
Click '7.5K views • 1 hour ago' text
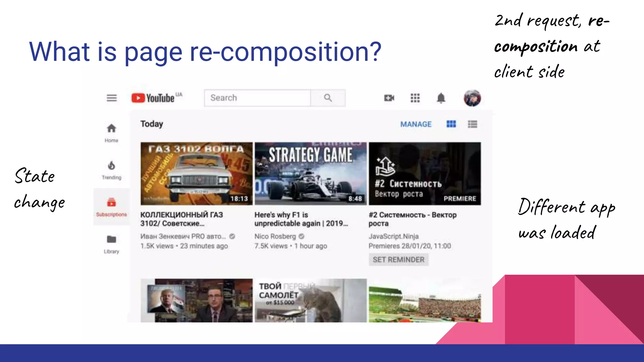tap(291, 246)
